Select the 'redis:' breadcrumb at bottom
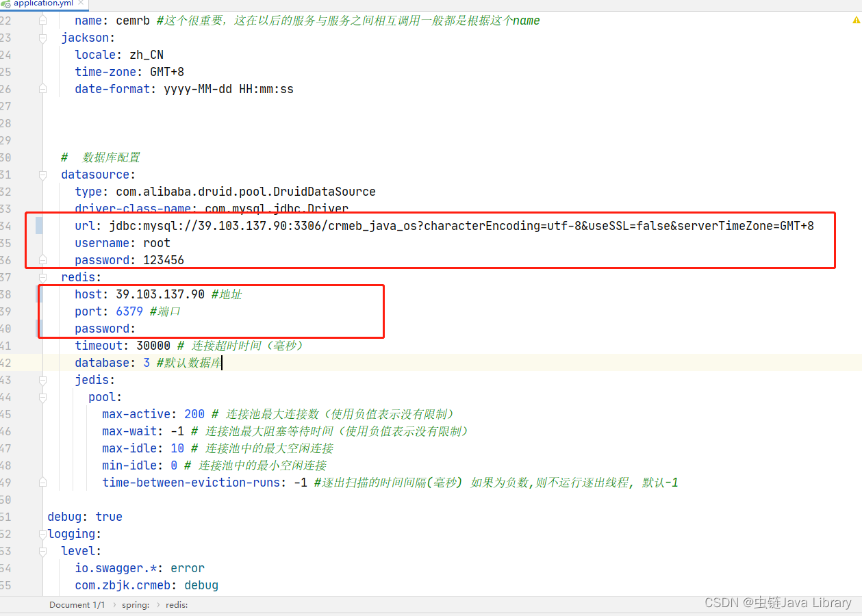This screenshot has width=862, height=616. click(177, 605)
